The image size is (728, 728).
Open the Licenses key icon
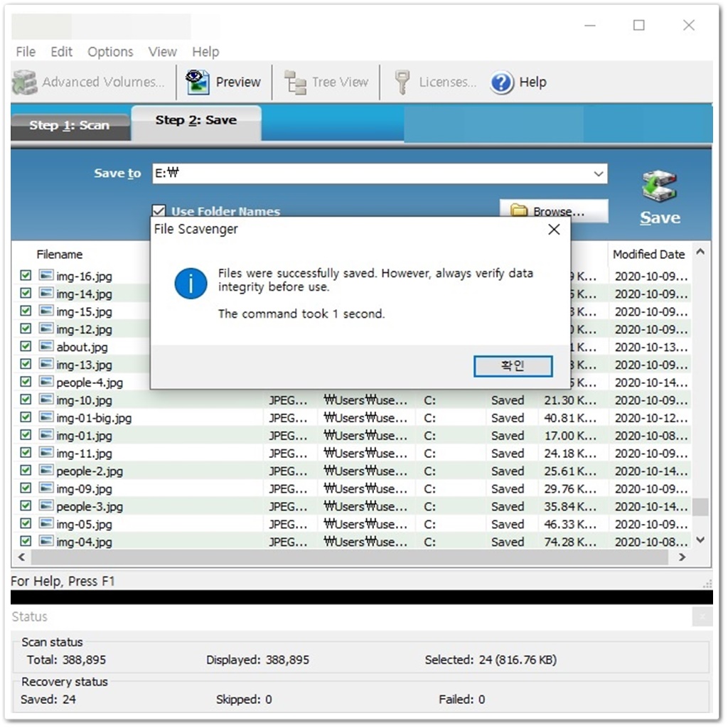(402, 82)
